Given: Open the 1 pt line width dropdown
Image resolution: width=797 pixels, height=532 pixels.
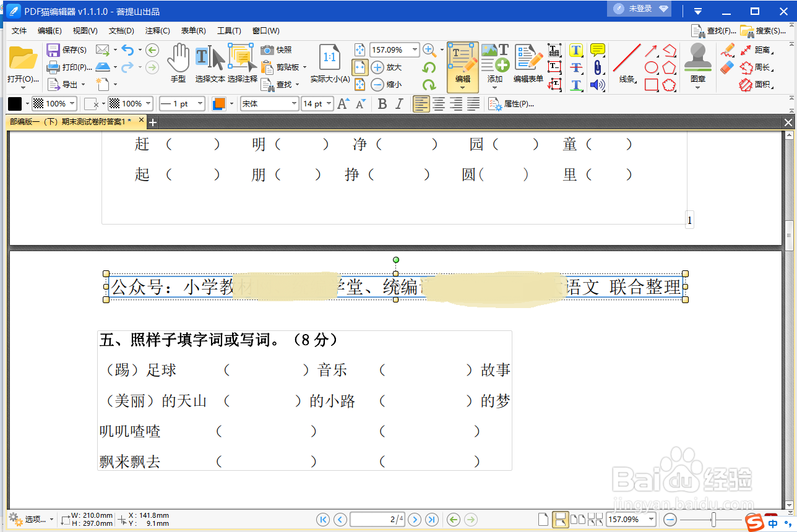Looking at the screenshot, I should (x=199, y=104).
